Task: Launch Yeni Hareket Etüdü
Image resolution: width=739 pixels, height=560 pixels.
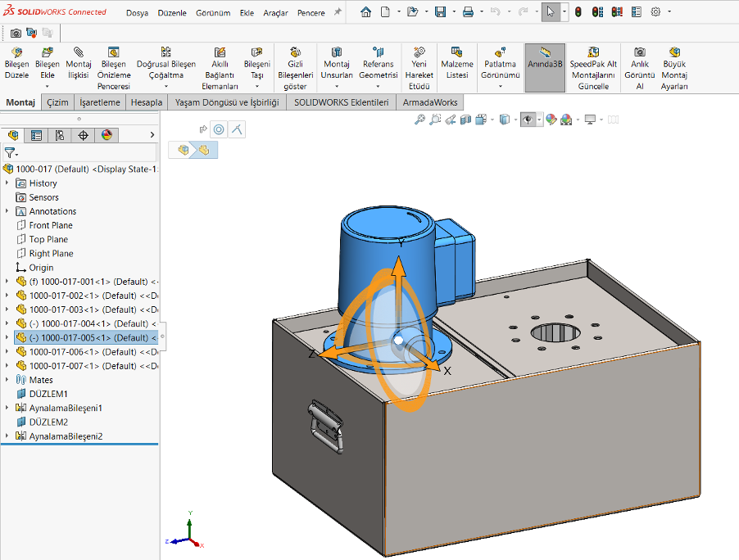Action: pos(419,63)
